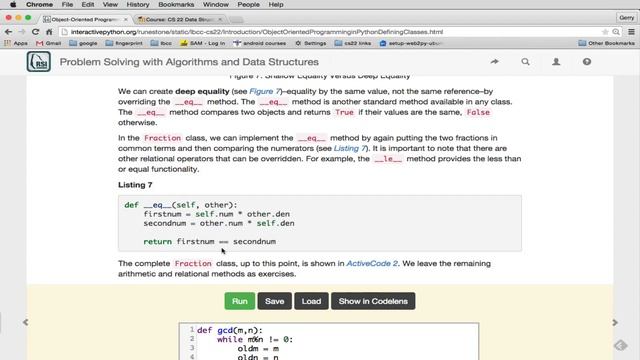The height and width of the screenshot is (360, 640).
Task: Click line number 1 in code editor
Action: pyautogui.click(x=191, y=329)
